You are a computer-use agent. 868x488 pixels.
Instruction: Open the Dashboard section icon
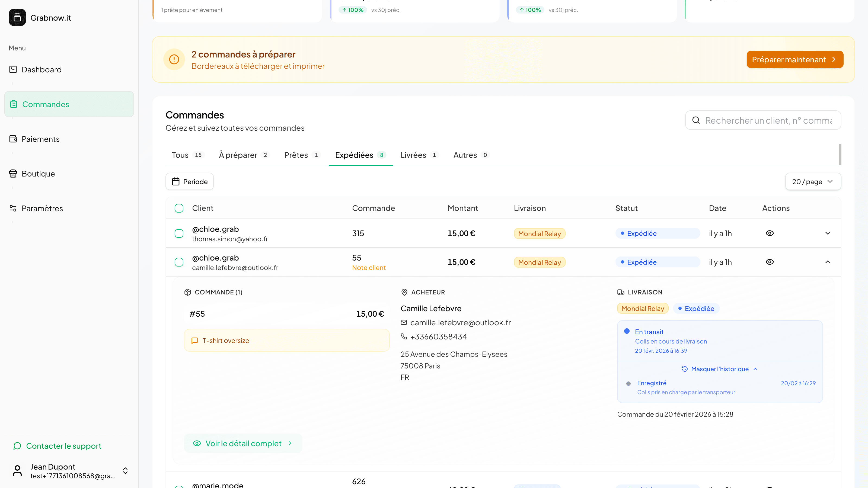tap(13, 69)
